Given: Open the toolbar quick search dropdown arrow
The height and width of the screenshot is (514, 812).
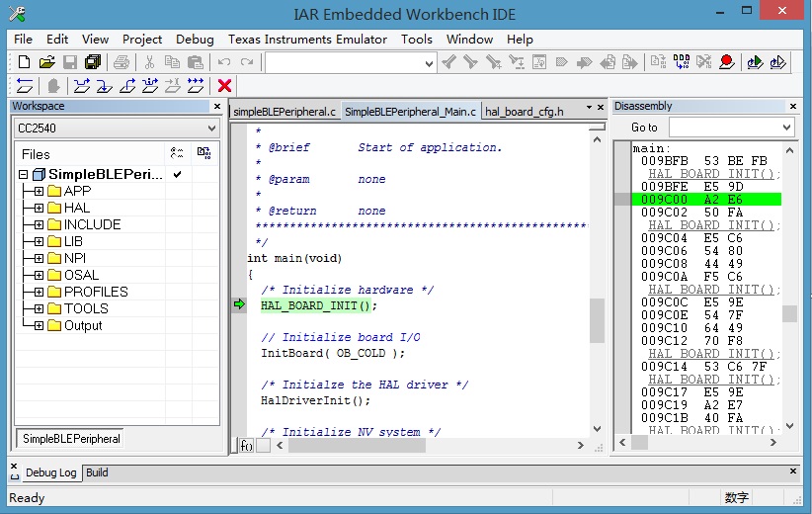Looking at the screenshot, I should 429,63.
